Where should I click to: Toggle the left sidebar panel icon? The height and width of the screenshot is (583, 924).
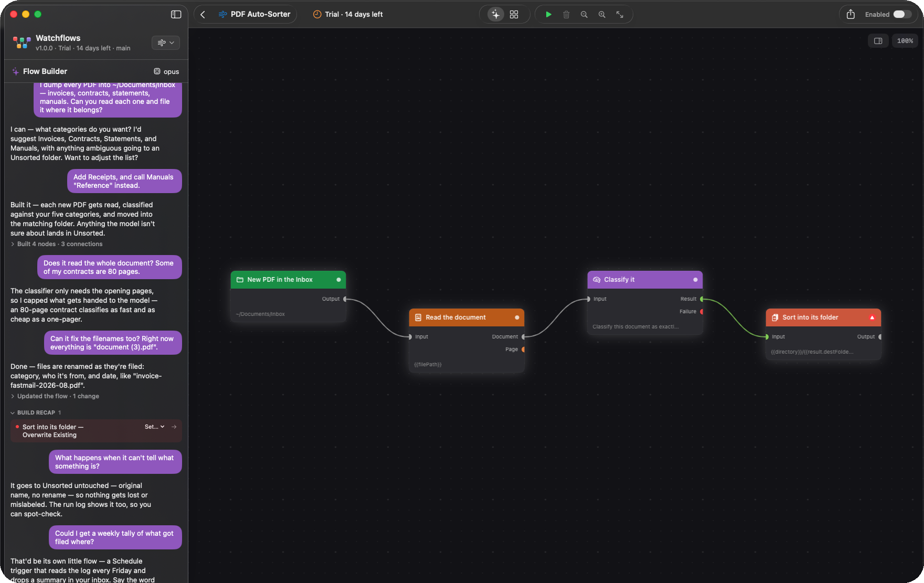[176, 15]
